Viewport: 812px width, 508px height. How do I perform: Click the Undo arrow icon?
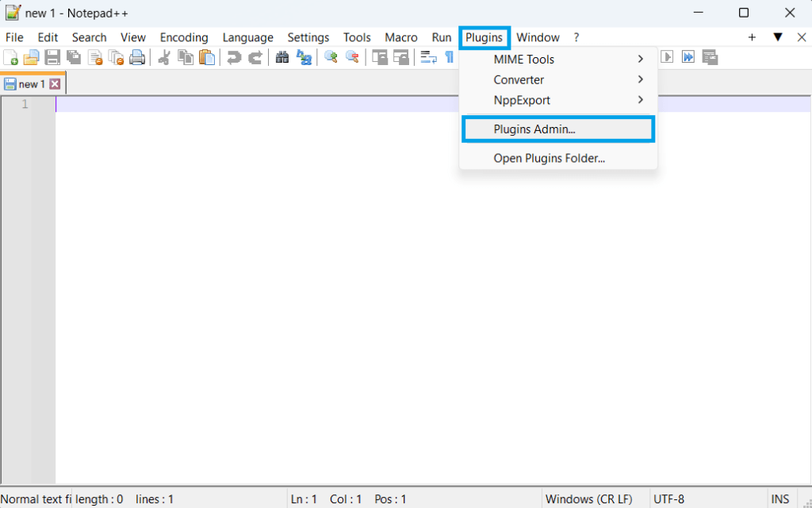tap(236, 57)
